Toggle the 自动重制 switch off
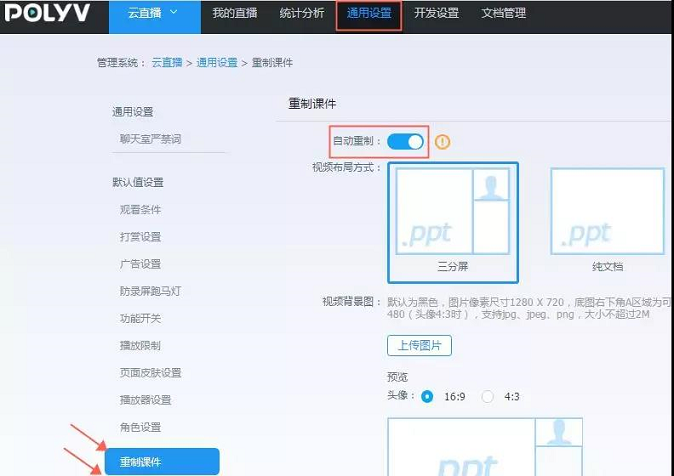Screen dimensions: 674x476 pos(405,142)
